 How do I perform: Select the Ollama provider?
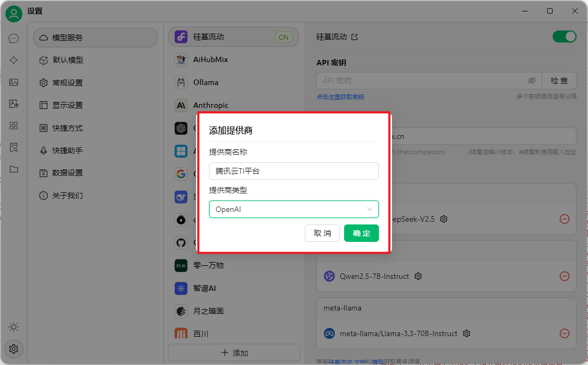point(234,82)
